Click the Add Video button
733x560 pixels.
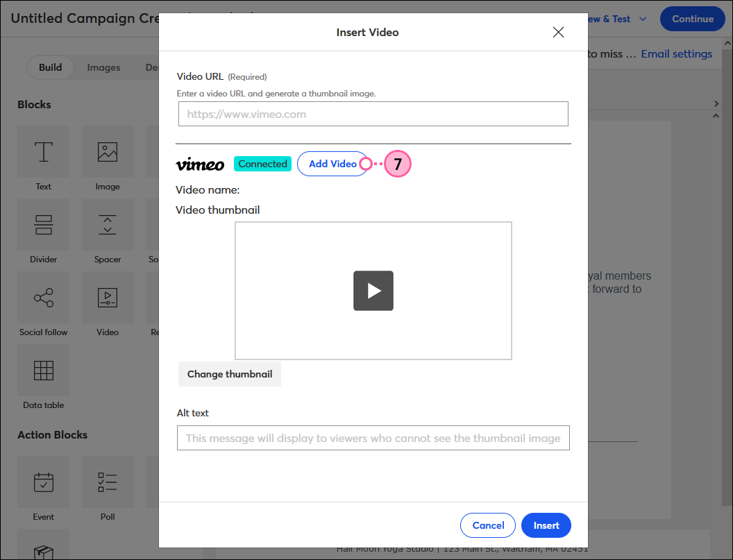pyautogui.click(x=332, y=164)
